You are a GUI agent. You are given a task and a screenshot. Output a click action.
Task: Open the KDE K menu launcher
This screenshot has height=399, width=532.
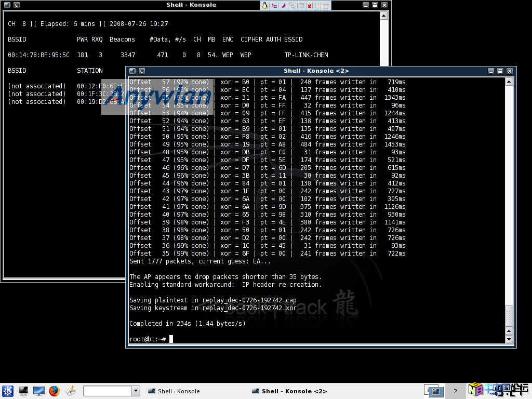[x=8, y=391]
